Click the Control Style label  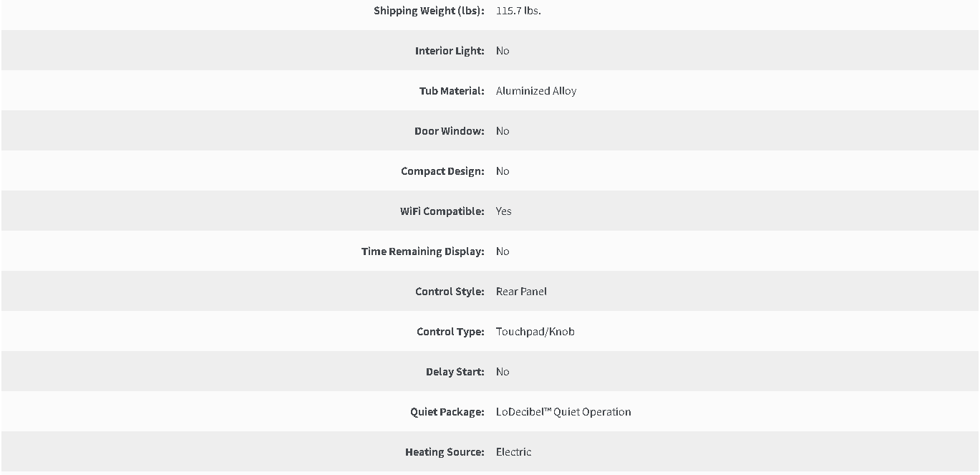click(450, 292)
